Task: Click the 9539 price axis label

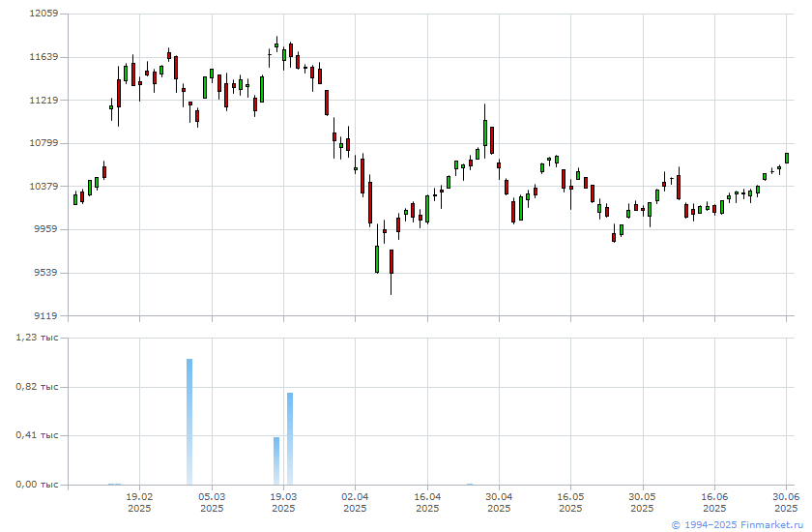Action: (45, 272)
